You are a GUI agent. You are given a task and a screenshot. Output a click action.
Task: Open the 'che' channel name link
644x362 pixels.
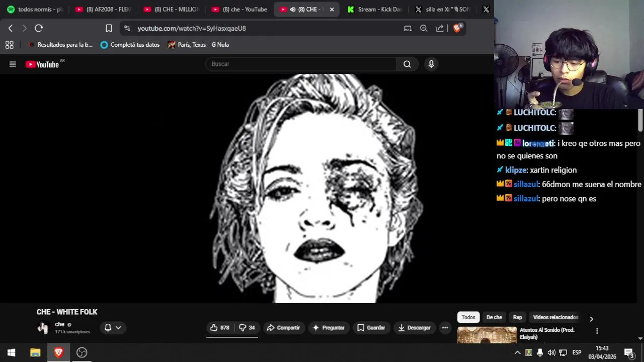tap(60, 324)
